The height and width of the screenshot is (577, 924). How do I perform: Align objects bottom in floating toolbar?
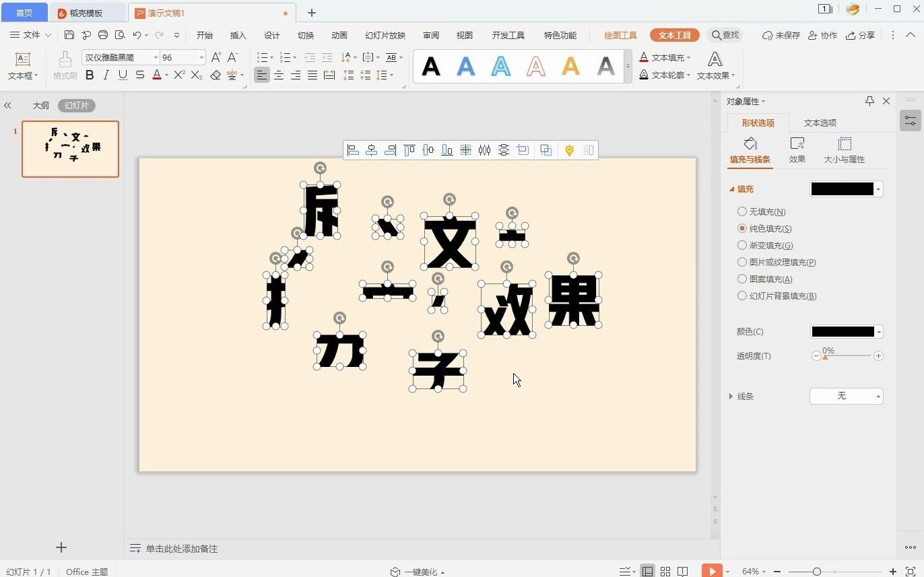click(x=447, y=150)
